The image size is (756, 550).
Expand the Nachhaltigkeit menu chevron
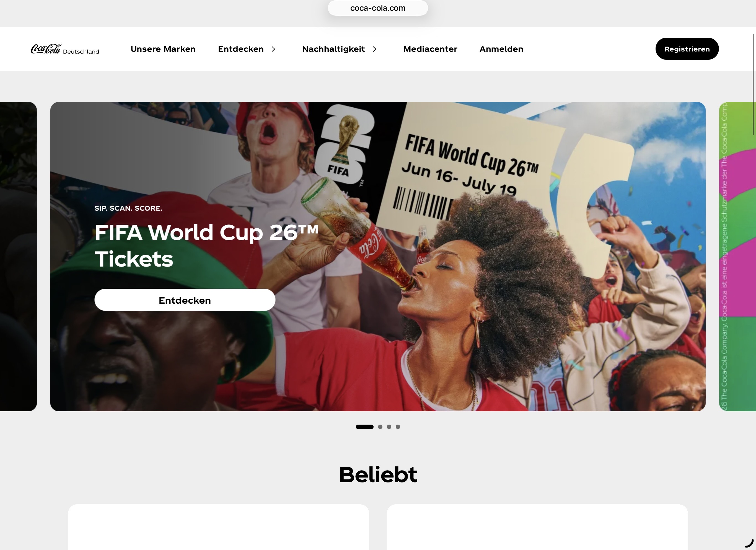374,49
